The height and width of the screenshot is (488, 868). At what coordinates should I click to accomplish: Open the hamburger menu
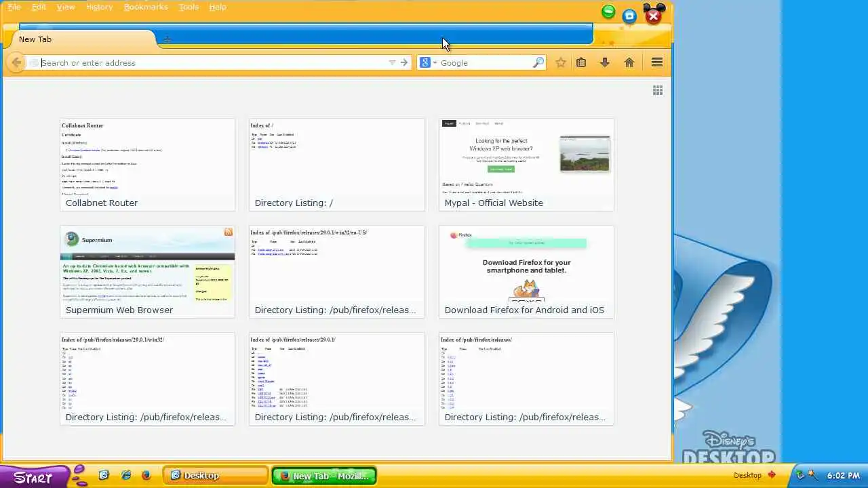coord(657,62)
